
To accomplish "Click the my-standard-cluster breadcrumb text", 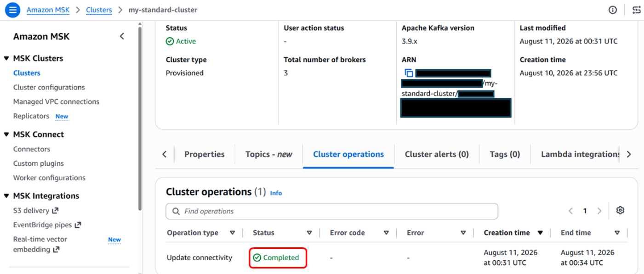I will pyautogui.click(x=163, y=10).
